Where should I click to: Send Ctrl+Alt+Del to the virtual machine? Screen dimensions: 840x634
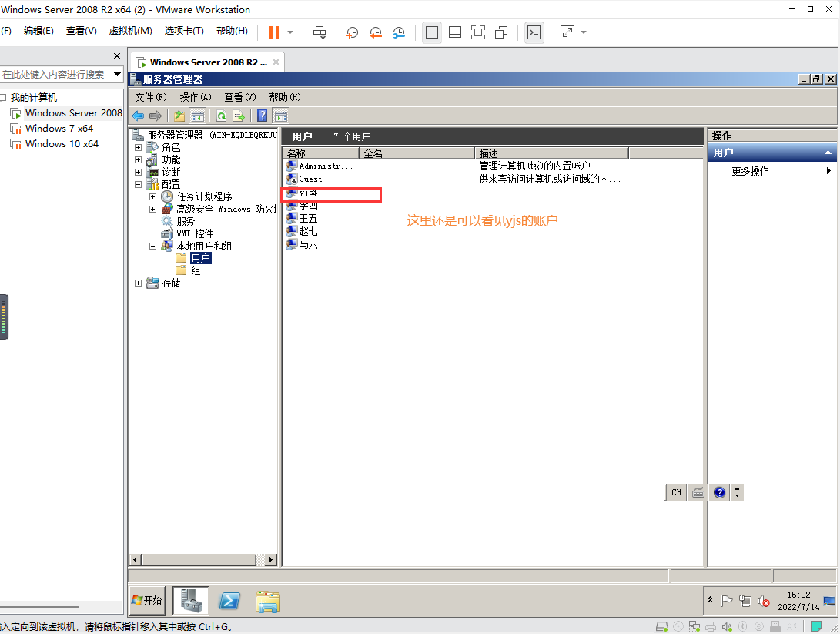320,32
